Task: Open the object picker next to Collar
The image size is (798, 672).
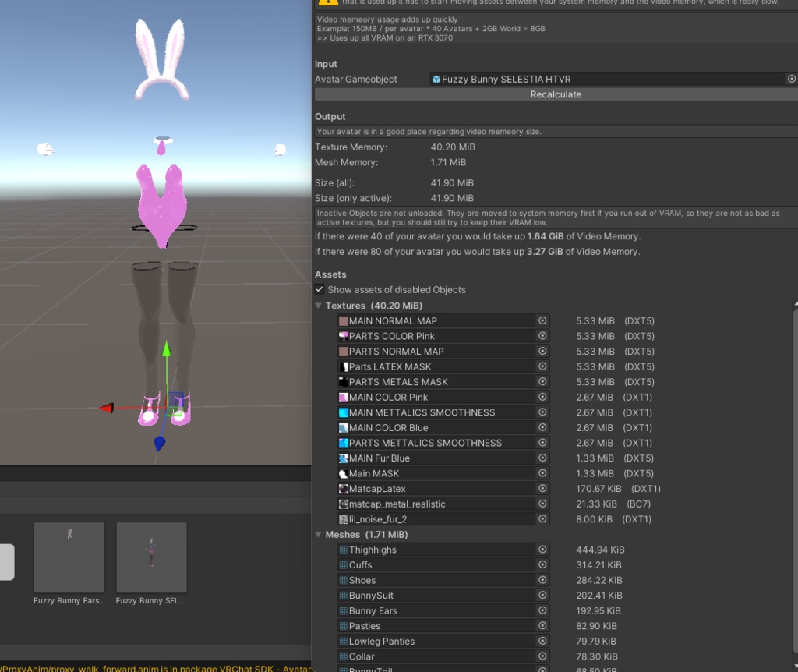Action: click(x=542, y=656)
